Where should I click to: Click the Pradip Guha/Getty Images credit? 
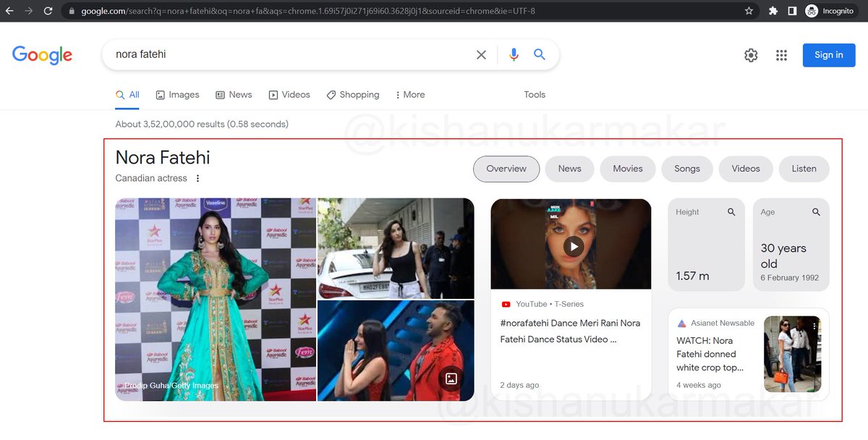point(171,386)
